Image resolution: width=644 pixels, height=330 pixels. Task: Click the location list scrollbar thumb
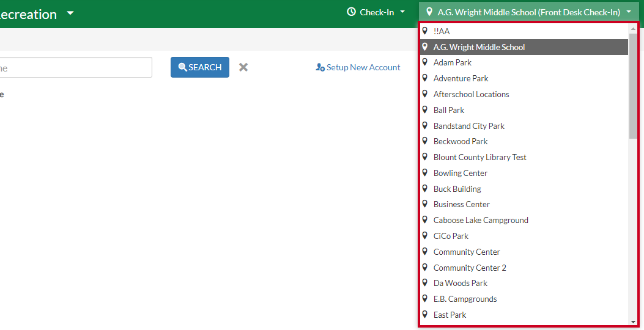tap(633, 86)
